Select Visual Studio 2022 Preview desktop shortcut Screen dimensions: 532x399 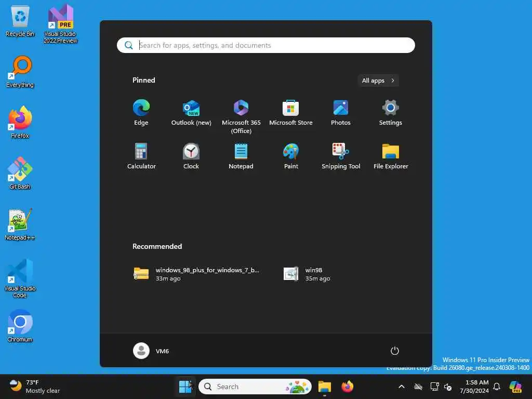click(60, 24)
